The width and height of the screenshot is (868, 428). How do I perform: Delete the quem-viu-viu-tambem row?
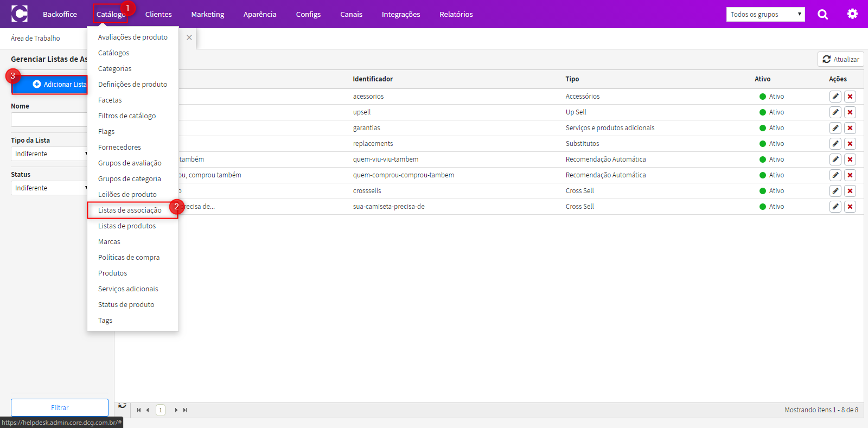click(850, 159)
